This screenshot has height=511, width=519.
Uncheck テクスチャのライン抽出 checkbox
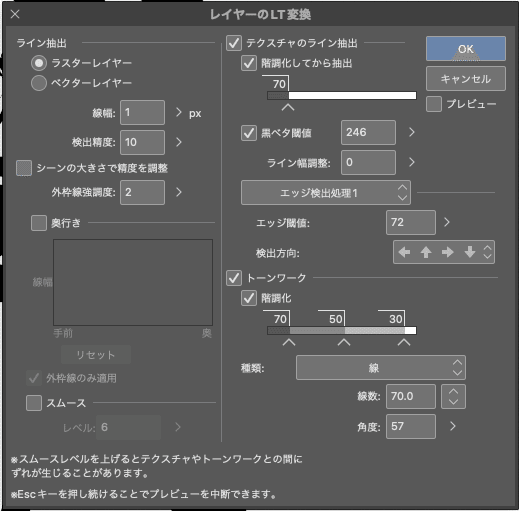[x=234, y=43]
